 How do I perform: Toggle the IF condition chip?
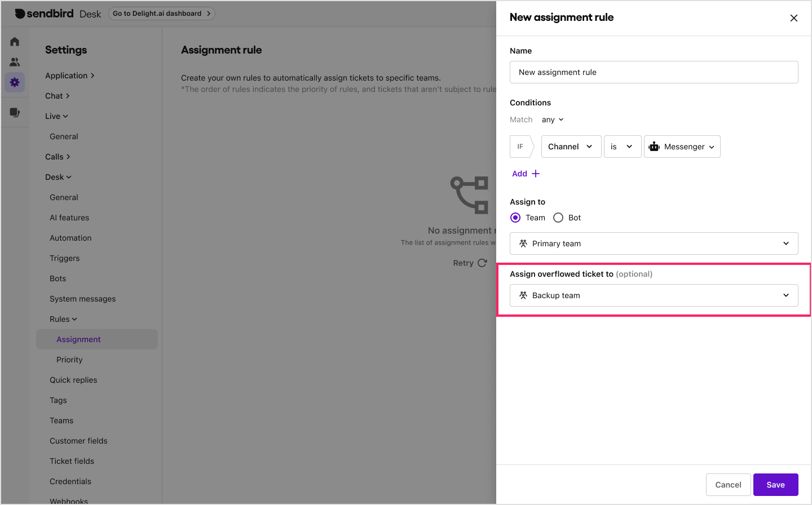click(520, 146)
